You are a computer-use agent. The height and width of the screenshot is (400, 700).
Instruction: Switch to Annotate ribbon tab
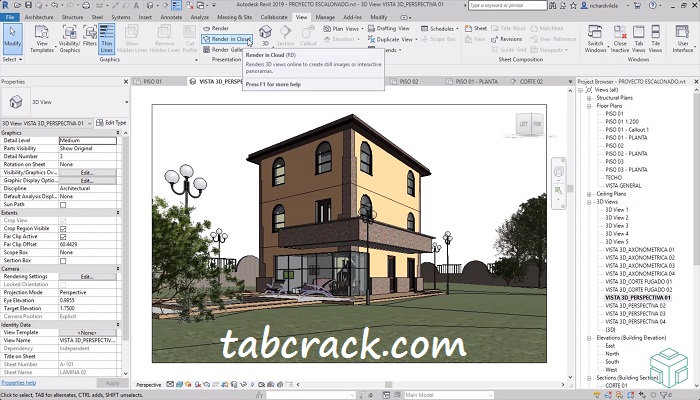tap(171, 17)
